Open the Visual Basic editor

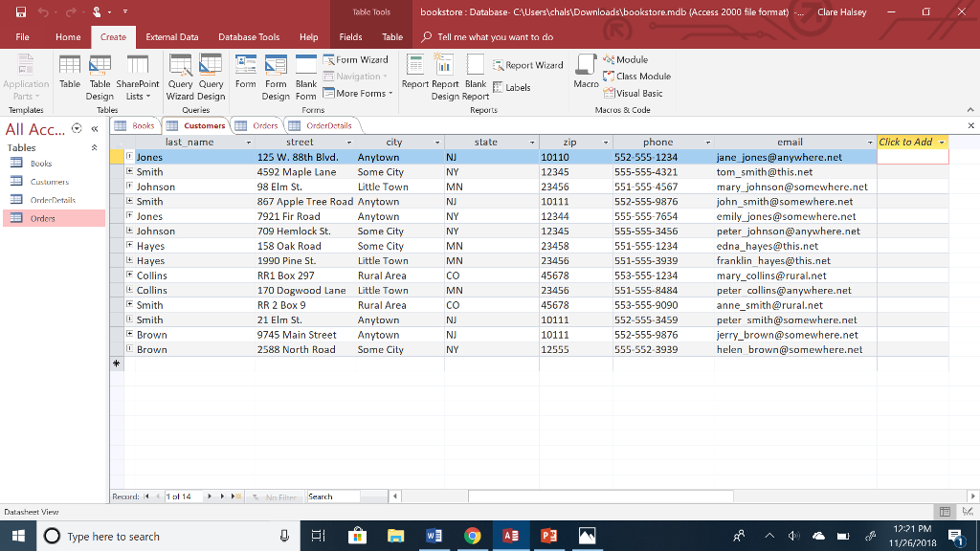point(637,93)
